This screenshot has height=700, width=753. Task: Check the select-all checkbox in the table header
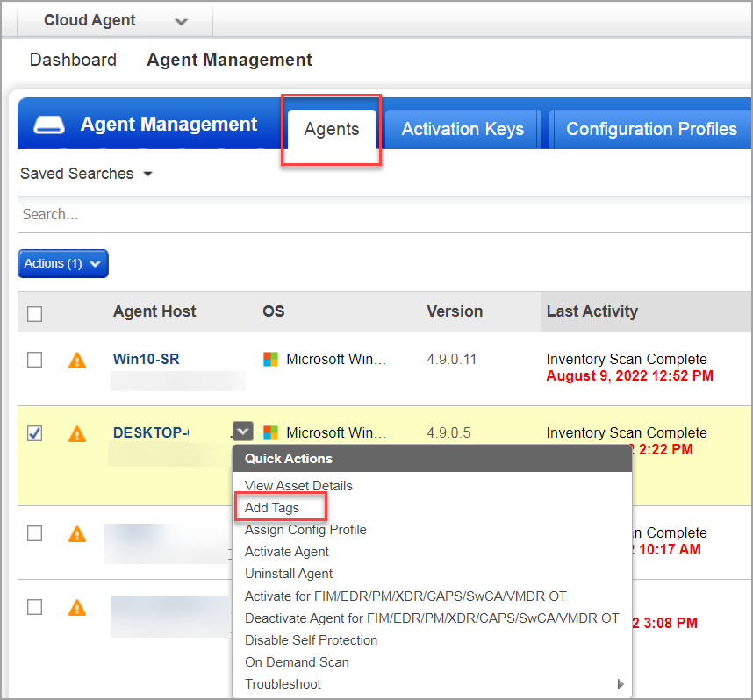pyautogui.click(x=36, y=313)
